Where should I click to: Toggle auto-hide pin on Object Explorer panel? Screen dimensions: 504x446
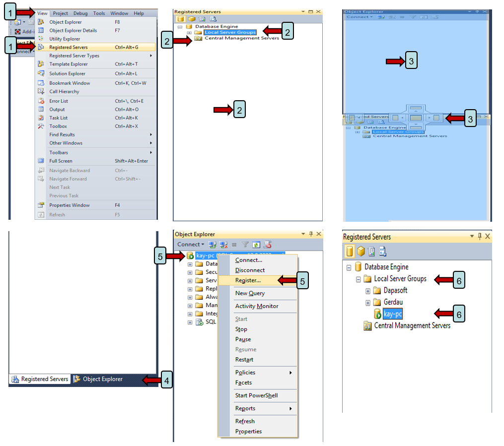click(x=311, y=234)
